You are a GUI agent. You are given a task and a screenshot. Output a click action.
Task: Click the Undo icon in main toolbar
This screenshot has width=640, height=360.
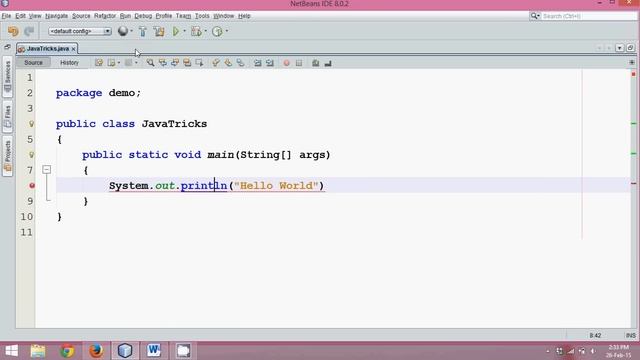(x=13, y=31)
